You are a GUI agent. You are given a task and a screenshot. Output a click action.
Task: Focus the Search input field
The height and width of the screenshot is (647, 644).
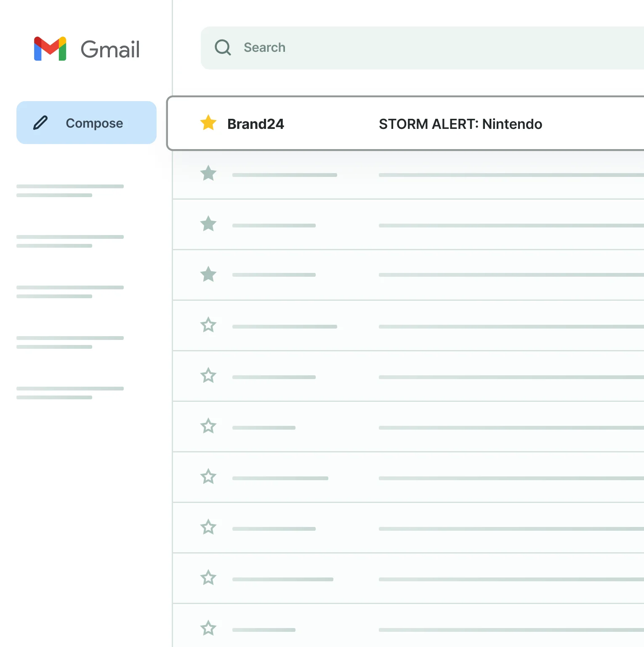point(422,48)
